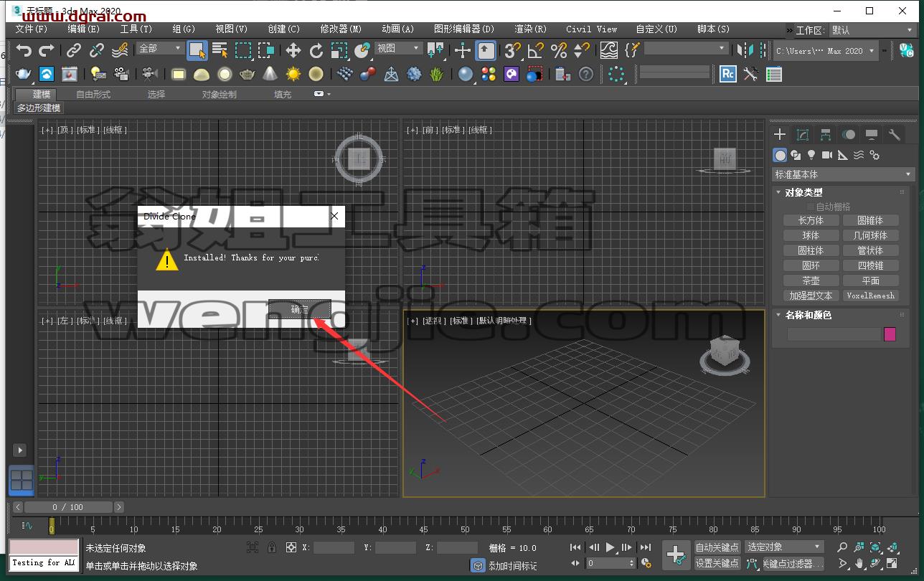The image size is (924, 581).
Task: Select the Move tool
Action: pyautogui.click(x=293, y=50)
